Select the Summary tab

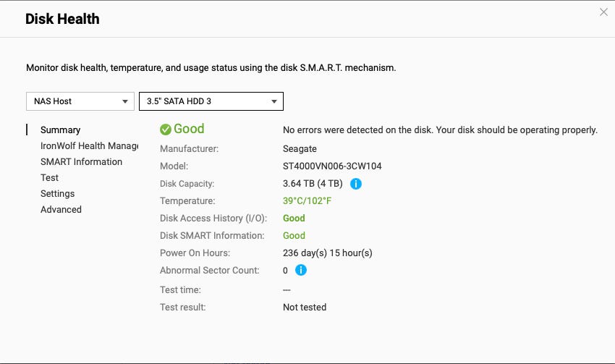pos(60,130)
